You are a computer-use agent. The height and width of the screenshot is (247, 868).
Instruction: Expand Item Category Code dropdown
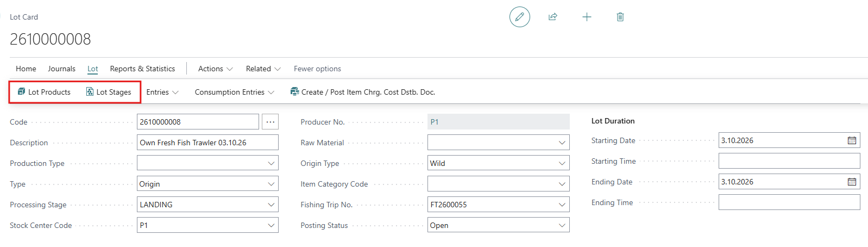click(562, 184)
